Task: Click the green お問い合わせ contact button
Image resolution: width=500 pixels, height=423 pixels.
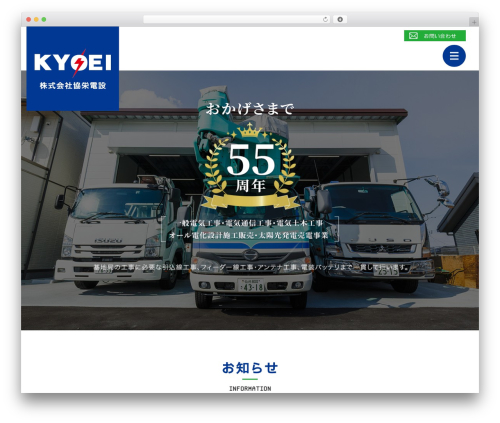Action: (435, 36)
